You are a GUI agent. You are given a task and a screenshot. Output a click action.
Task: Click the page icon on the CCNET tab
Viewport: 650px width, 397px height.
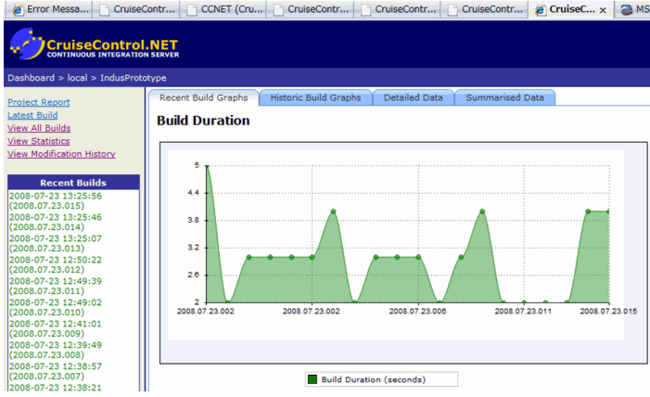192,10
